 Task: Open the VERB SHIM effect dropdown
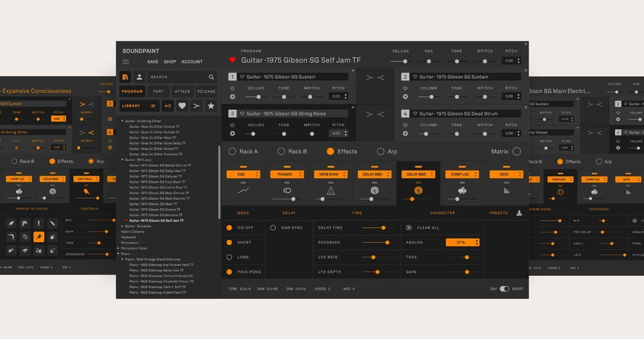[331, 174]
